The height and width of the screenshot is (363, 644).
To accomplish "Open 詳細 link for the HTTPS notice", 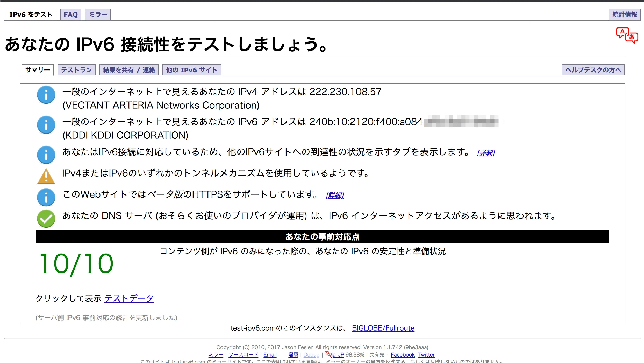I will point(335,195).
